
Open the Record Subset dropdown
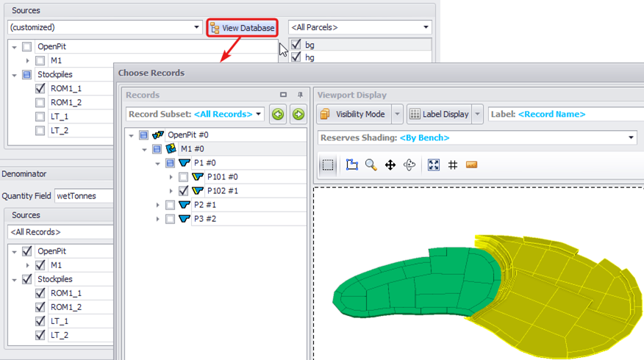pyautogui.click(x=195, y=114)
